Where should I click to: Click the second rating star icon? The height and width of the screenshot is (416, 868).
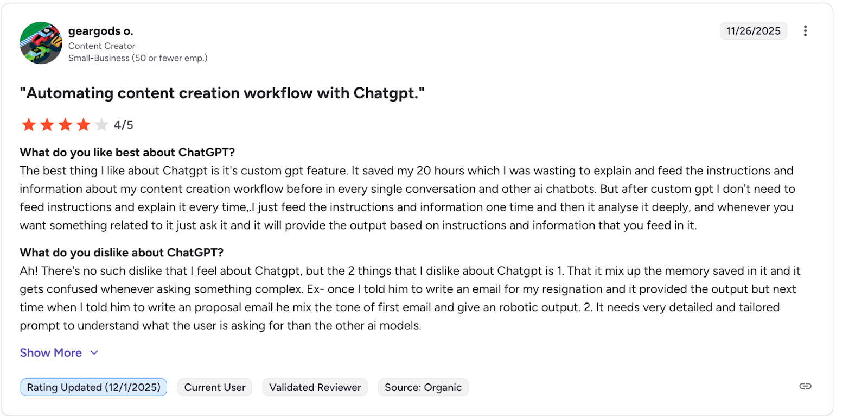coord(47,124)
